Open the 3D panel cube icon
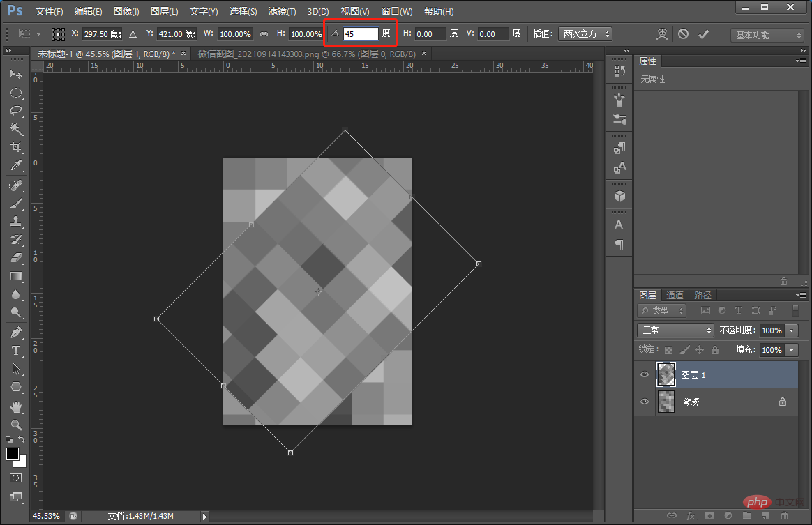Viewport: 812px width, 525px height. (x=619, y=196)
